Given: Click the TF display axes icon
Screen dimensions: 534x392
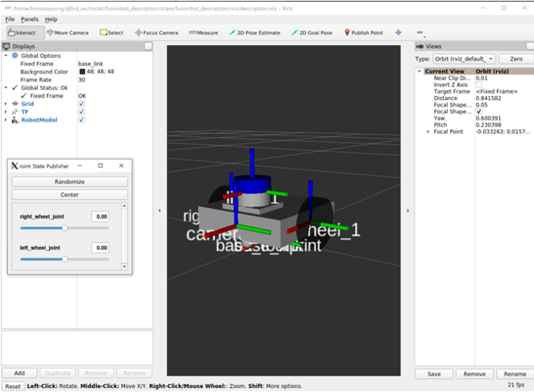Looking at the screenshot, I should [x=15, y=111].
